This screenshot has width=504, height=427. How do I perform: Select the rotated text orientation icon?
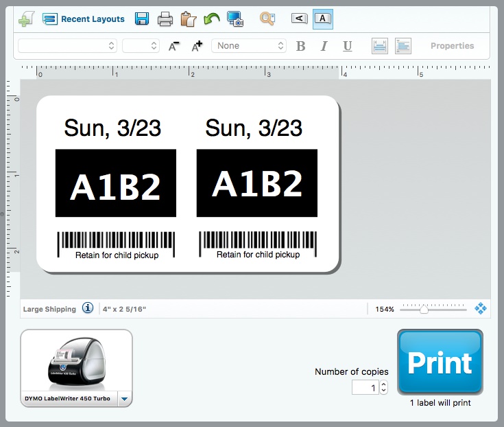tap(299, 19)
